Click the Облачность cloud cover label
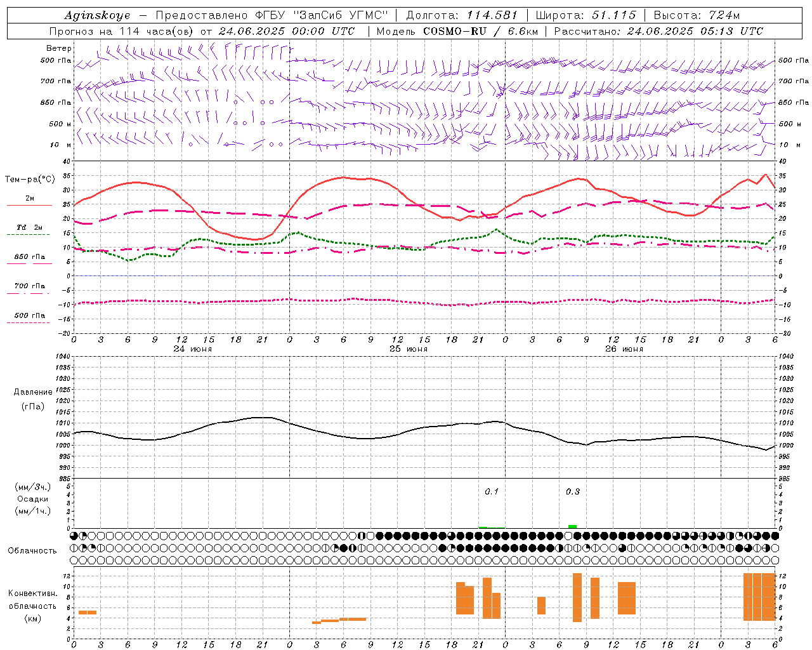The width and height of the screenshot is (812, 650). (x=32, y=551)
